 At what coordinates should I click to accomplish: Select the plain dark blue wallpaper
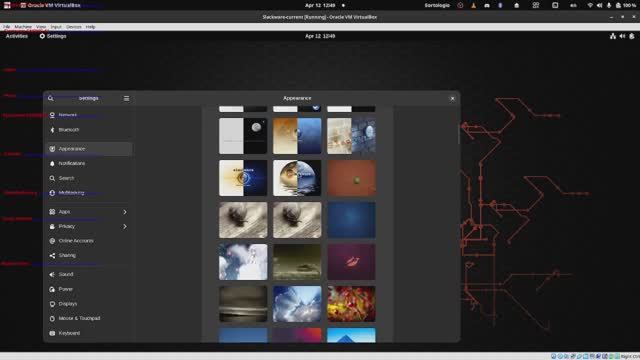coord(351,220)
